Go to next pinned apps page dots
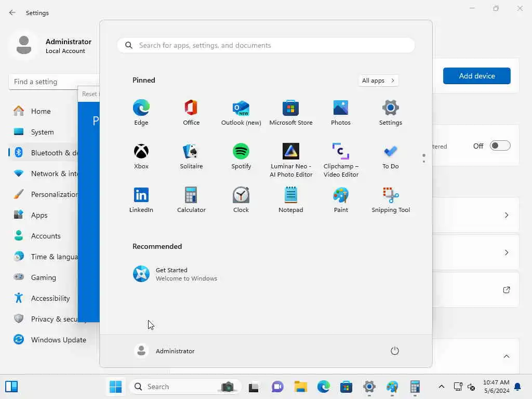This screenshot has width=532, height=399. pos(424,158)
